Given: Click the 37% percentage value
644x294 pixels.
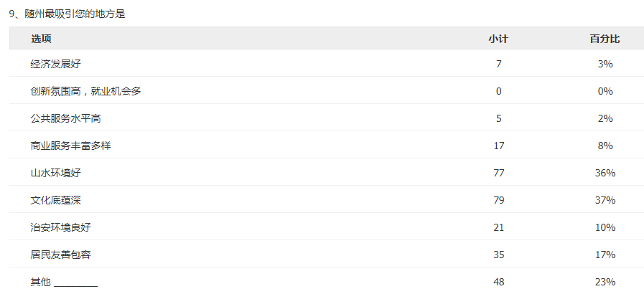Looking at the screenshot, I should 605,200.
